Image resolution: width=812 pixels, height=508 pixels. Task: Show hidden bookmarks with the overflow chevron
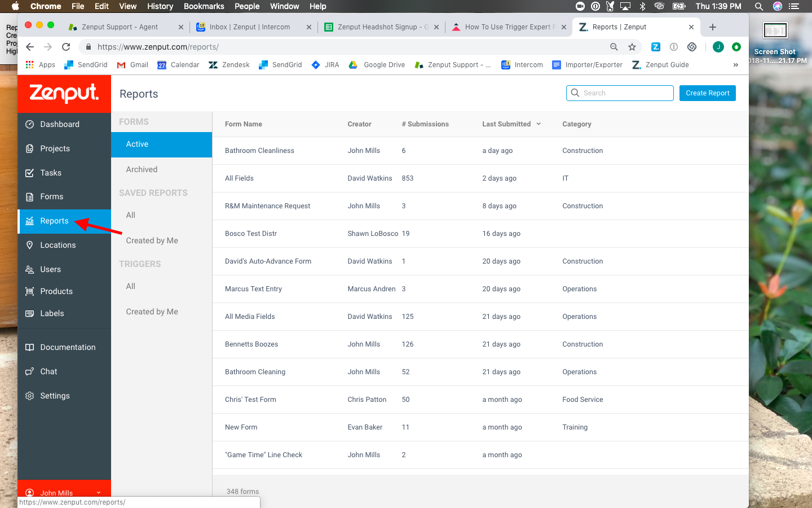point(735,64)
